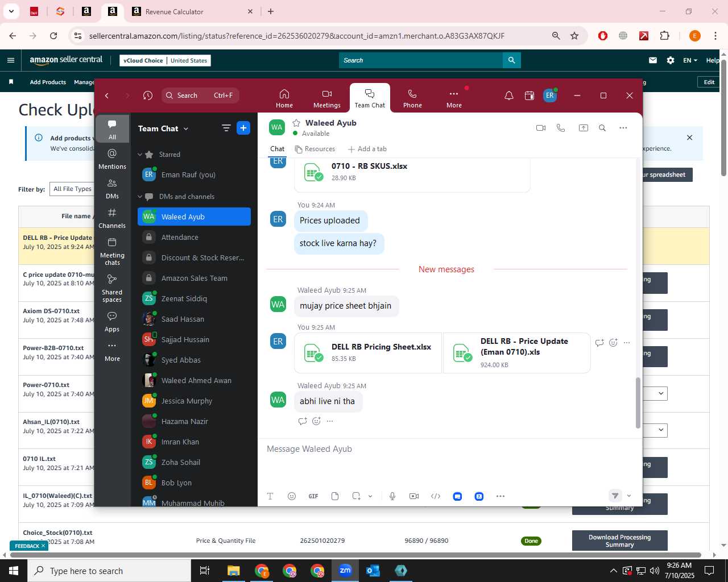
Task: Record a video message
Action: [x=414, y=496]
